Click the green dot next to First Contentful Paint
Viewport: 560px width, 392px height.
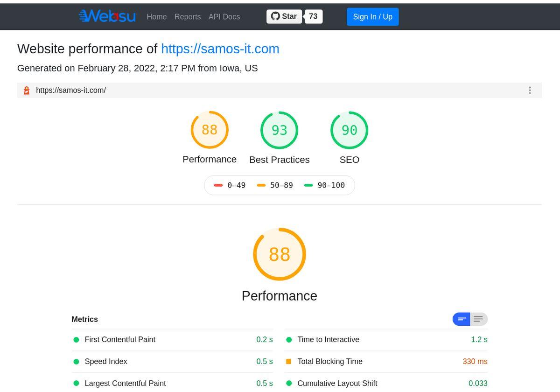(76, 340)
